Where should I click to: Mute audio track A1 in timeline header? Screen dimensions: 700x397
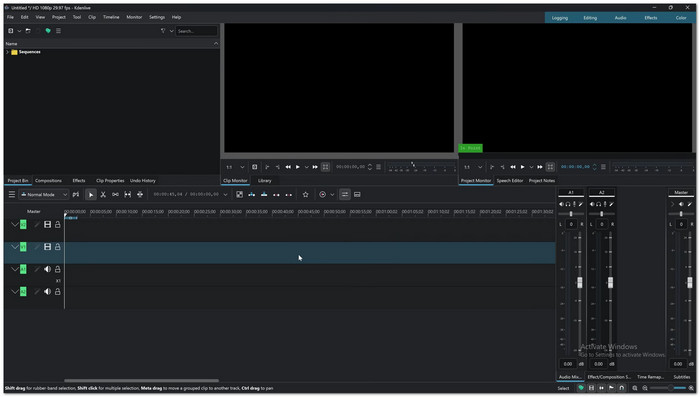pos(47,269)
